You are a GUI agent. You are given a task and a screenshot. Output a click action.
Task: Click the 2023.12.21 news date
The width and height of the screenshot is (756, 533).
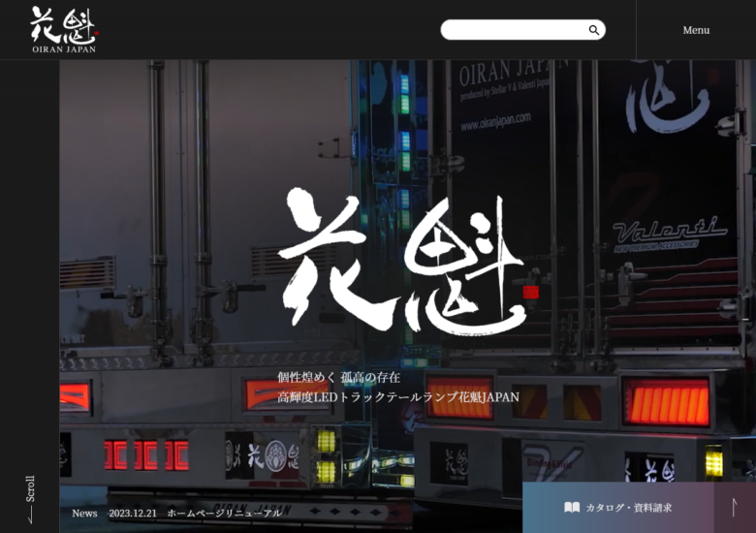132,513
